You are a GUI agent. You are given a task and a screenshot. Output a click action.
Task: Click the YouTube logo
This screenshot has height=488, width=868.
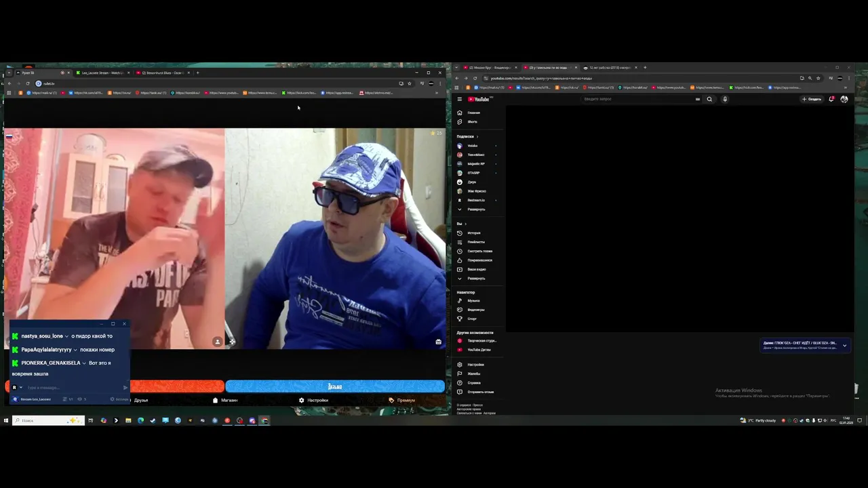[478, 99]
